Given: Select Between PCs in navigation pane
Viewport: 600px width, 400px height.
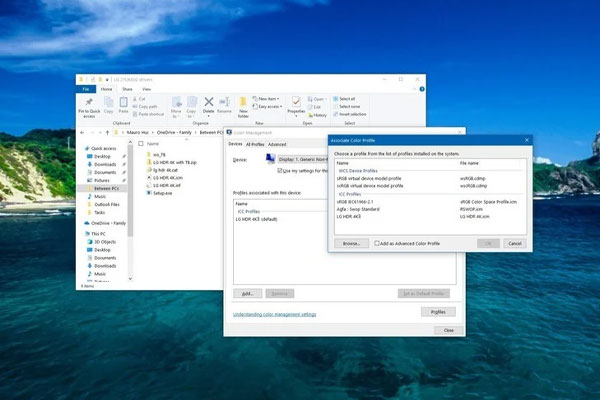Looking at the screenshot, I should click(x=104, y=188).
